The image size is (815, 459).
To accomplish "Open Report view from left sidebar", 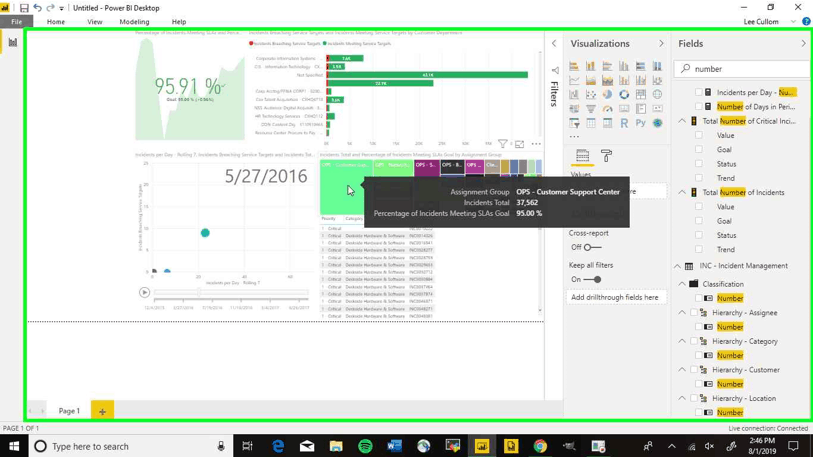I will coord(12,43).
